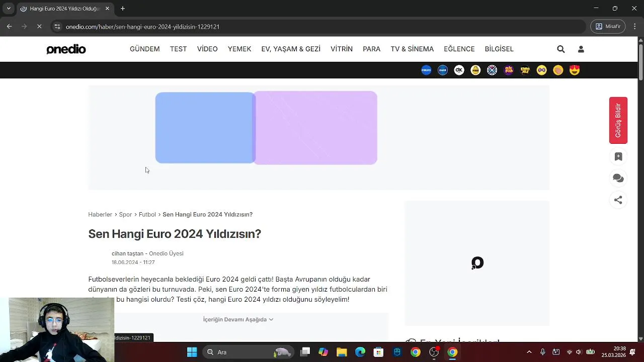
Task: Open File Explorer from taskbar
Action: click(x=342, y=352)
